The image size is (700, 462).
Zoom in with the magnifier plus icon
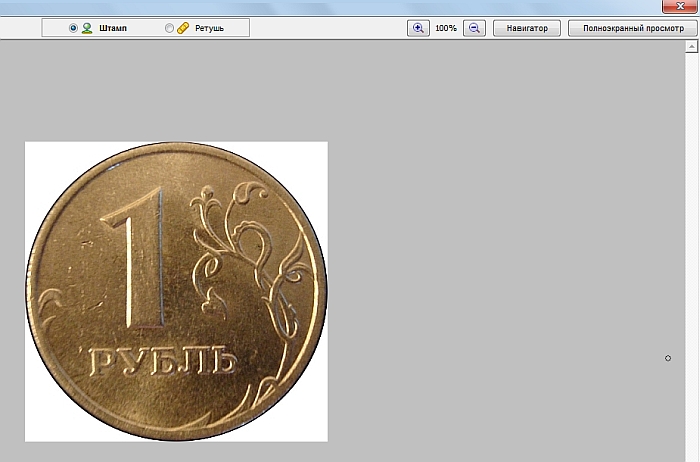click(x=418, y=28)
